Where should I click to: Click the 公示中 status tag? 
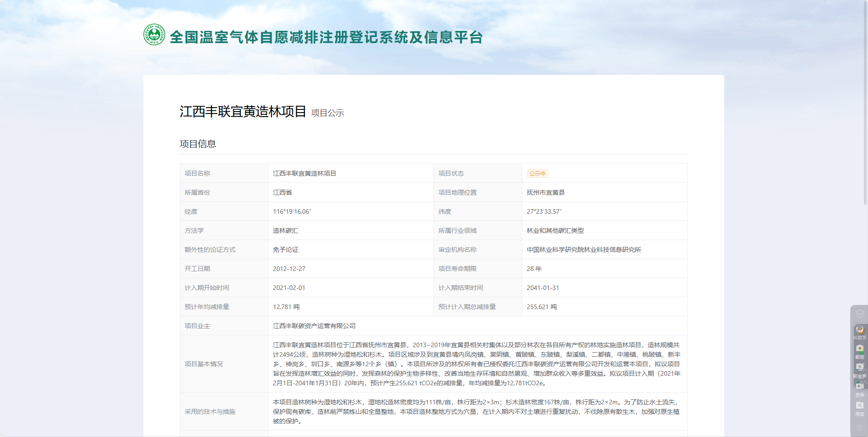click(x=538, y=173)
